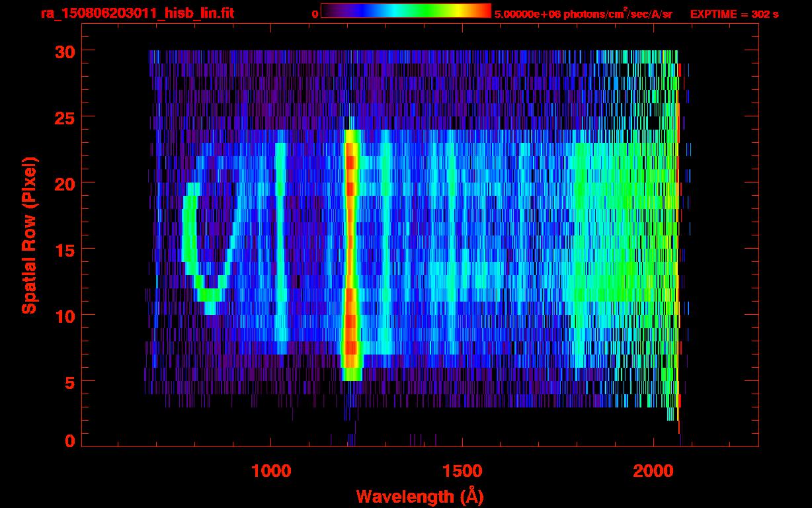The height and width of the screenshot is (508, 812).
Task: Click the y-axis tick label 0
Action: tap(70, 441)
